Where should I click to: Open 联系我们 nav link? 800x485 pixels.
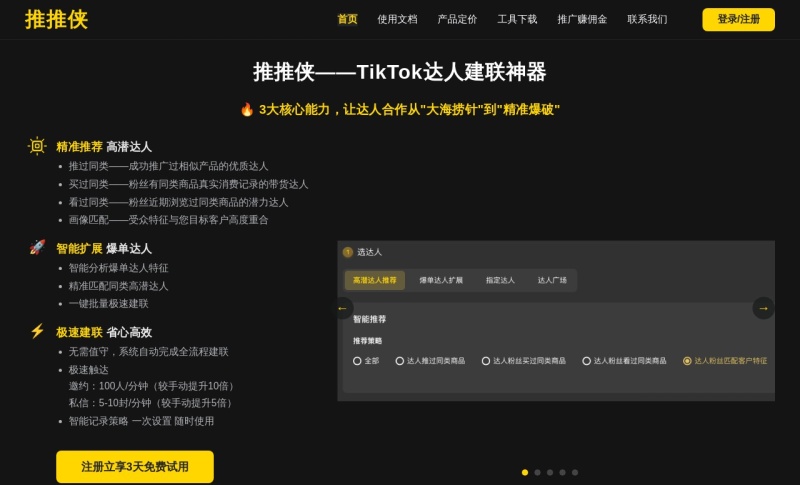click(x=647, y=19)
